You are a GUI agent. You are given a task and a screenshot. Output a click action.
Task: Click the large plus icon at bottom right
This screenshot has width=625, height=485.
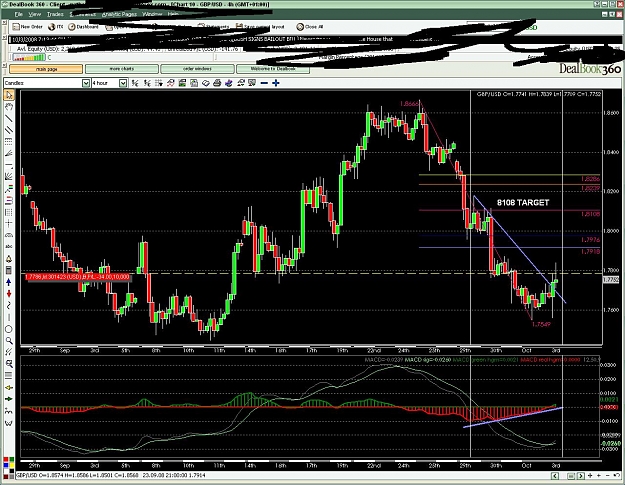pyautogui.click(x=590, y=475)
